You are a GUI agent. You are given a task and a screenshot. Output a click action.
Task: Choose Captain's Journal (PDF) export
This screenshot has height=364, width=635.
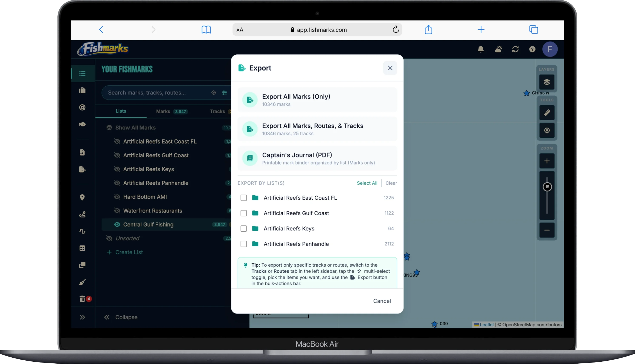[x=317, y=158]
